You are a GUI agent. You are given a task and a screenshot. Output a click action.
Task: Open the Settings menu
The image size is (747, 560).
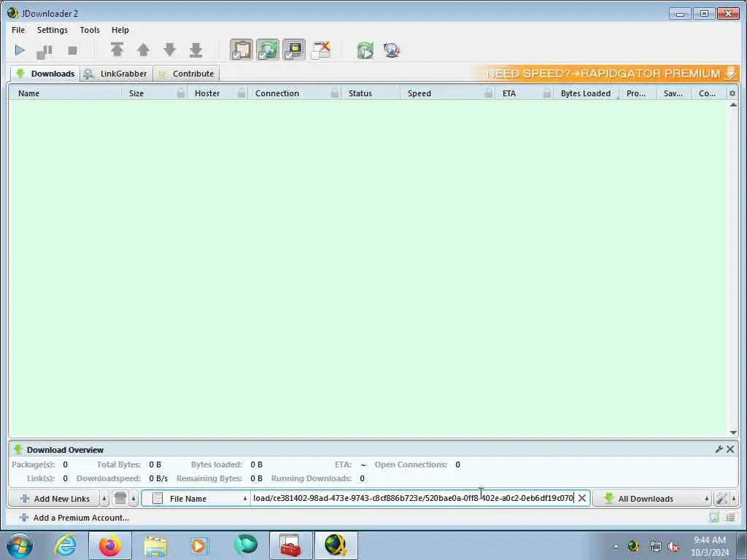pyautogui.click(x=53, y=30)
